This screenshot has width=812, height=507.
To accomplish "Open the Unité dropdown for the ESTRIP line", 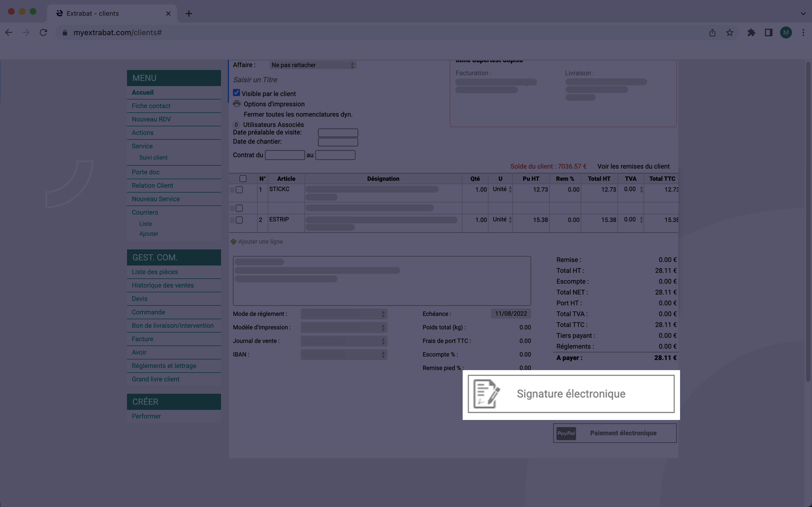I will [510, 220].
